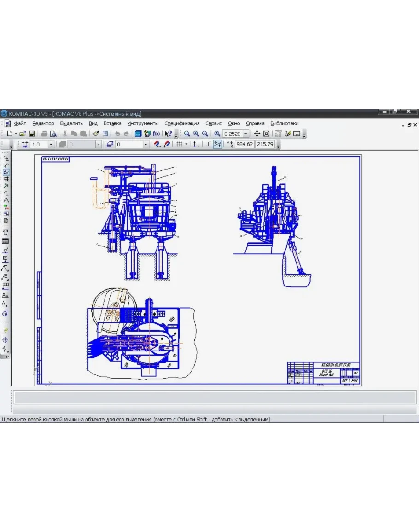Click the X coordinate field 984.62
The width and height of the screenshot is (419, 532).
pos(244,144)
